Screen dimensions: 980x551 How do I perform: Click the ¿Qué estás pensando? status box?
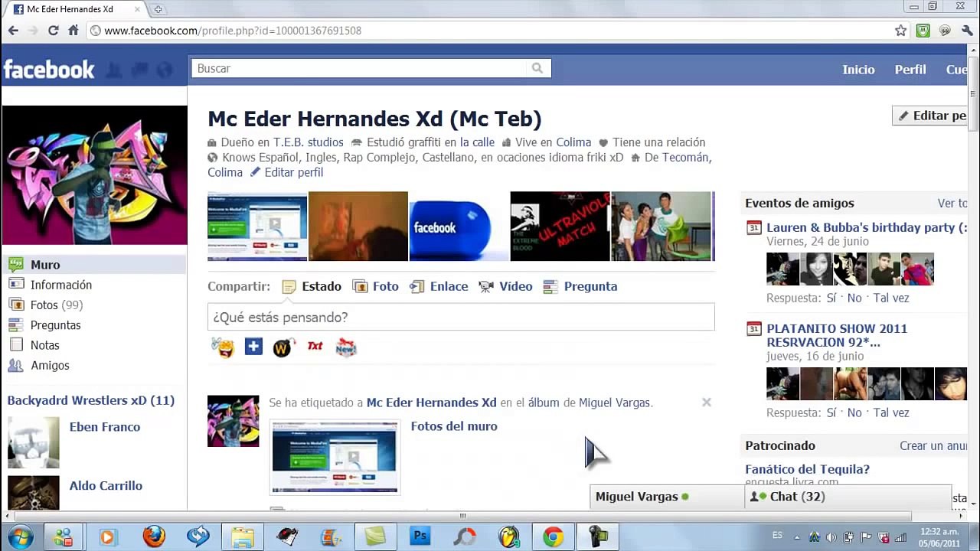click(x=461, y=317)
